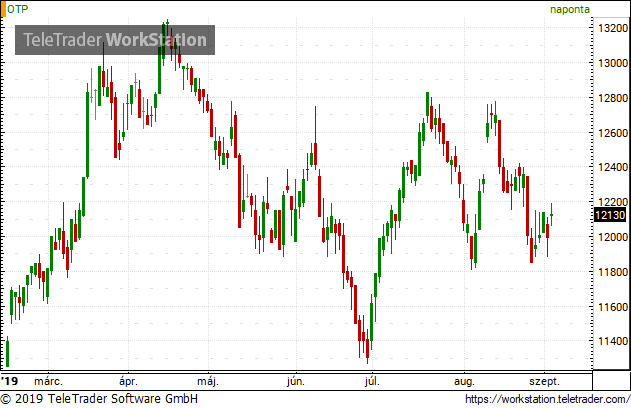This screenshot has height=408, width=631.
Task: Click the 12200 price axis label
Action: 613,202
